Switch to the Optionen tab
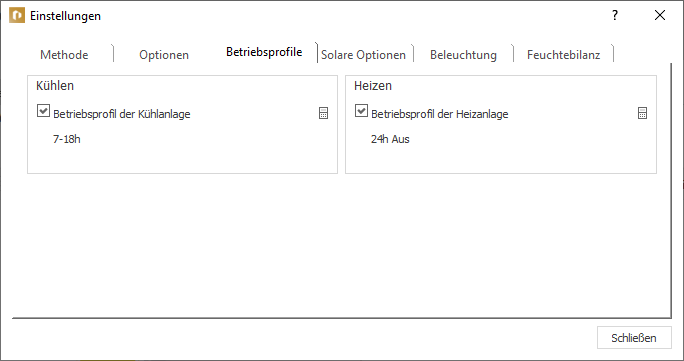Image resolution: width=684 pixels, height=361 pixels. pyautogui.click(x=164, y=54)
